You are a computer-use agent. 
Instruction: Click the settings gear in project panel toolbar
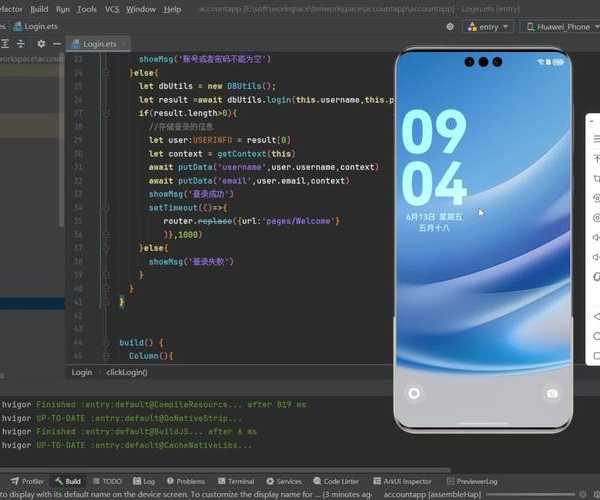pos(40,44)
